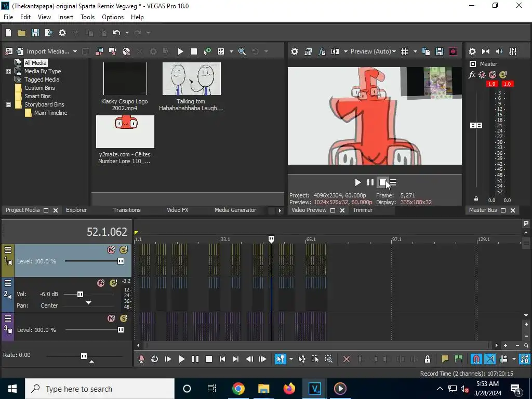This screenshot has width=532, height=399.
Task: Open the Overlays dropdown arrow
Action: pyautogui.click(x=415, y=51)
